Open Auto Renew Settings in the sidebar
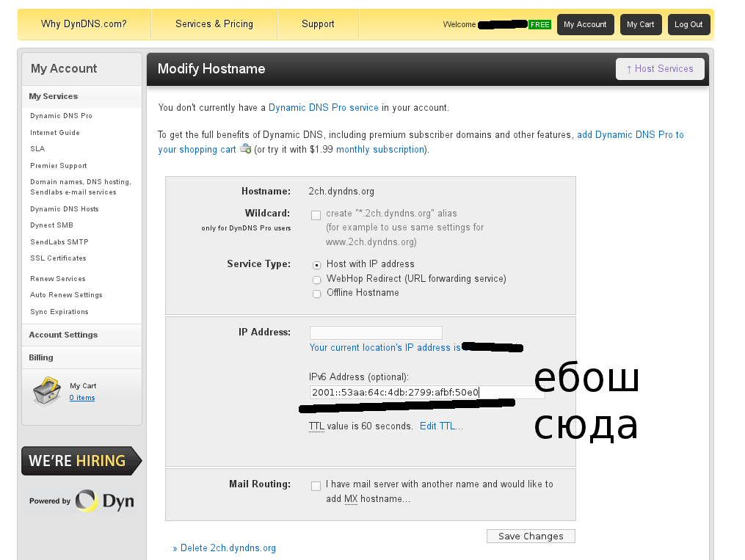 (66, 295)
